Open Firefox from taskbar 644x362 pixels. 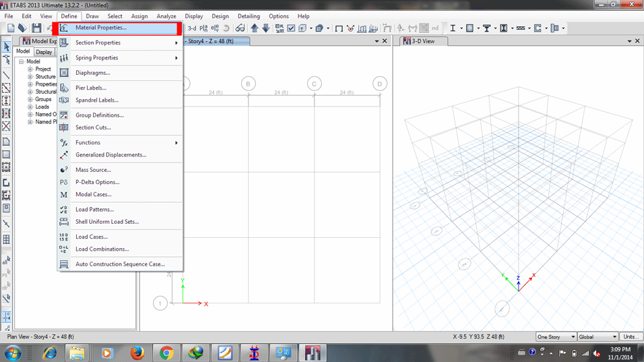pos(137,353)
